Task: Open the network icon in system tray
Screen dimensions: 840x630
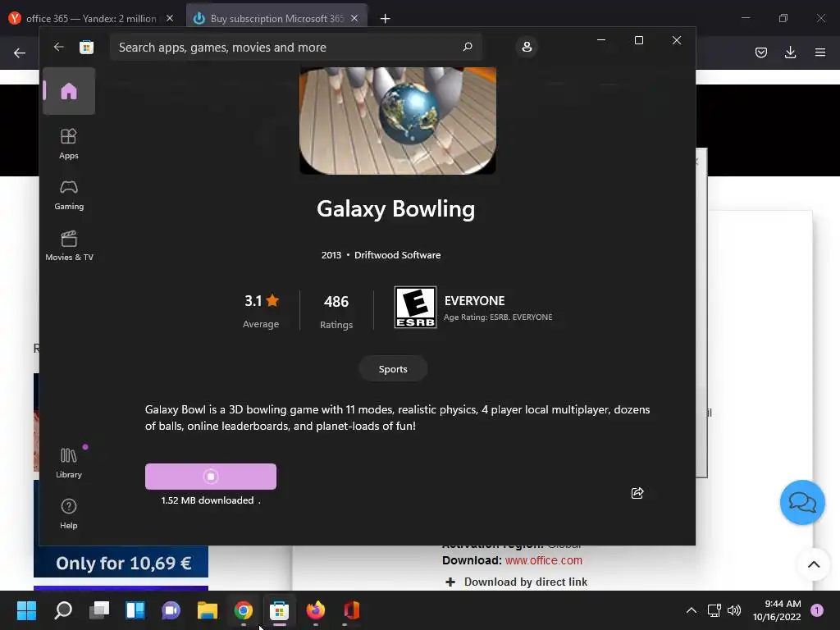Action: pos(714,610)
